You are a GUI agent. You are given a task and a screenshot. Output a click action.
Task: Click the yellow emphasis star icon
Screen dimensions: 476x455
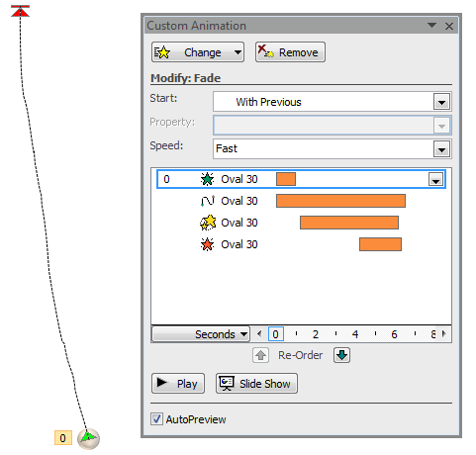point(208,223)
